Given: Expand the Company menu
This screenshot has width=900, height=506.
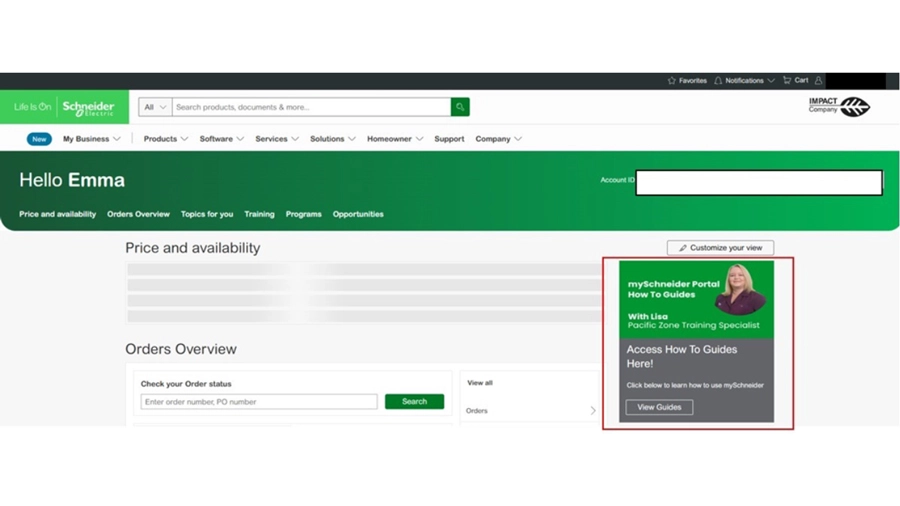Looking at the screenshot, I should tap(498, 139).
